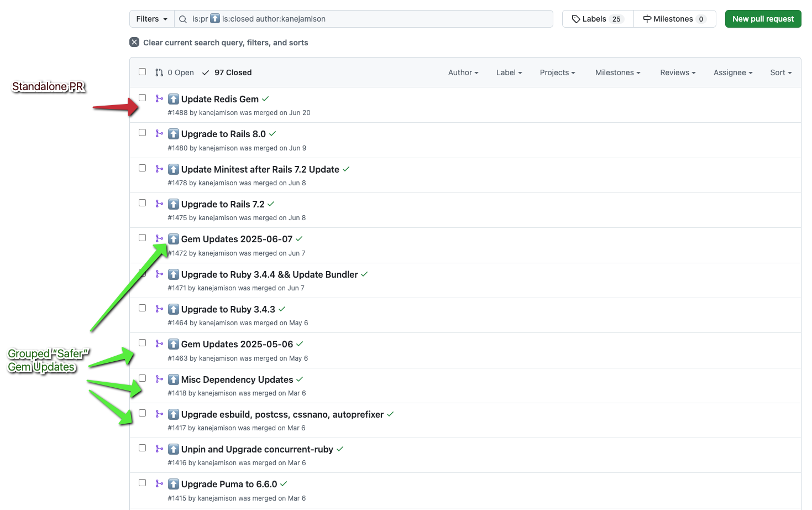
Task: Click the check status after Unpin and Upgrade concurrent-ruby
Action: [340, 449]
